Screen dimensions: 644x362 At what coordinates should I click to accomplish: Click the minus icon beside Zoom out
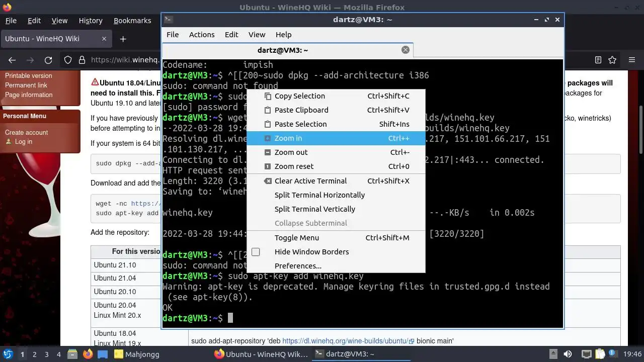click(268, 152)
